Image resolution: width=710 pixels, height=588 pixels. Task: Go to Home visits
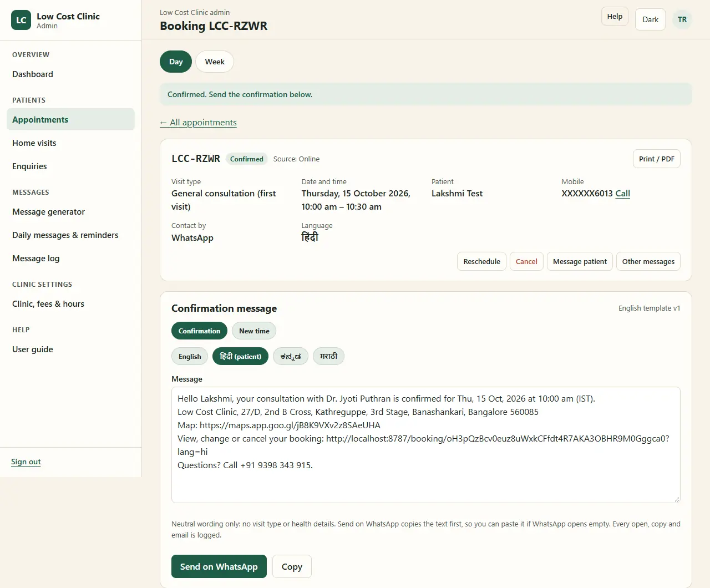70,143
